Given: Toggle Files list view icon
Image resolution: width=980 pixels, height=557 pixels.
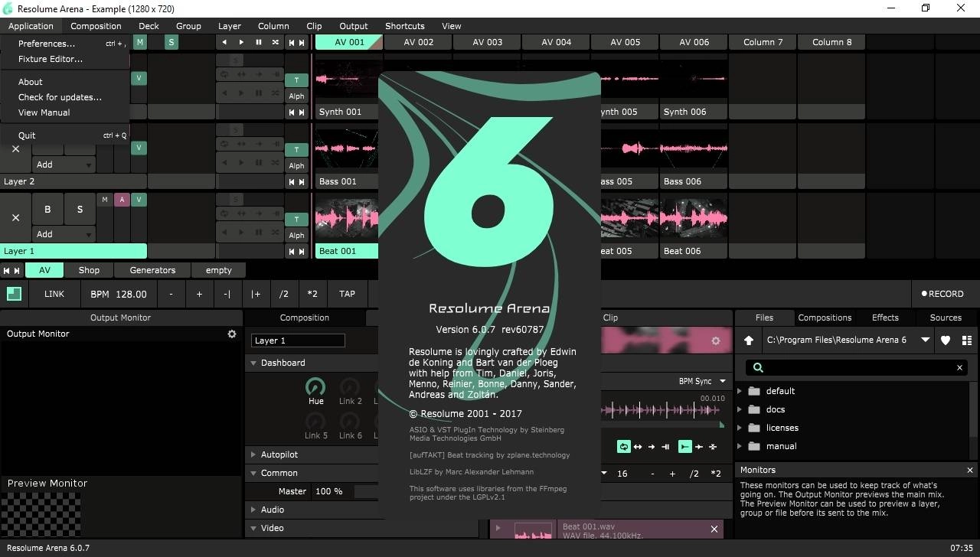Looking at the screenshot, I should (967, 340).
